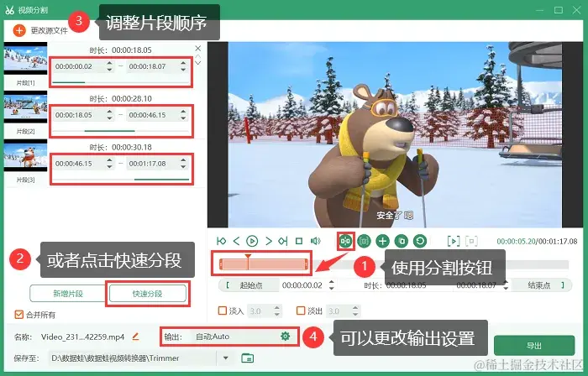
Task: Click segment 1 end field 00:00:18.07
Action: (151, 66)
